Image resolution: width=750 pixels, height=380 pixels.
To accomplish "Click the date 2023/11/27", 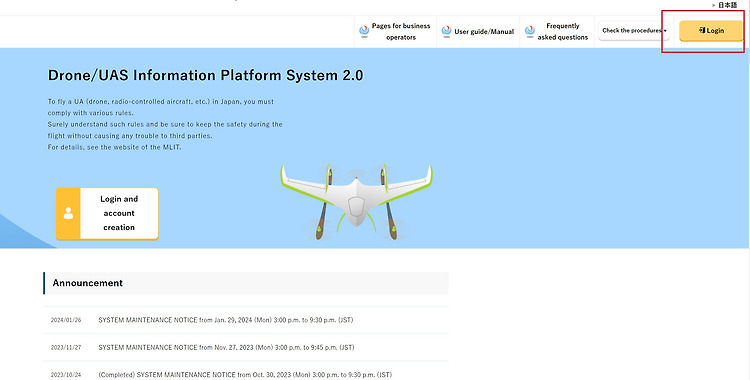I will pos(66,348).
